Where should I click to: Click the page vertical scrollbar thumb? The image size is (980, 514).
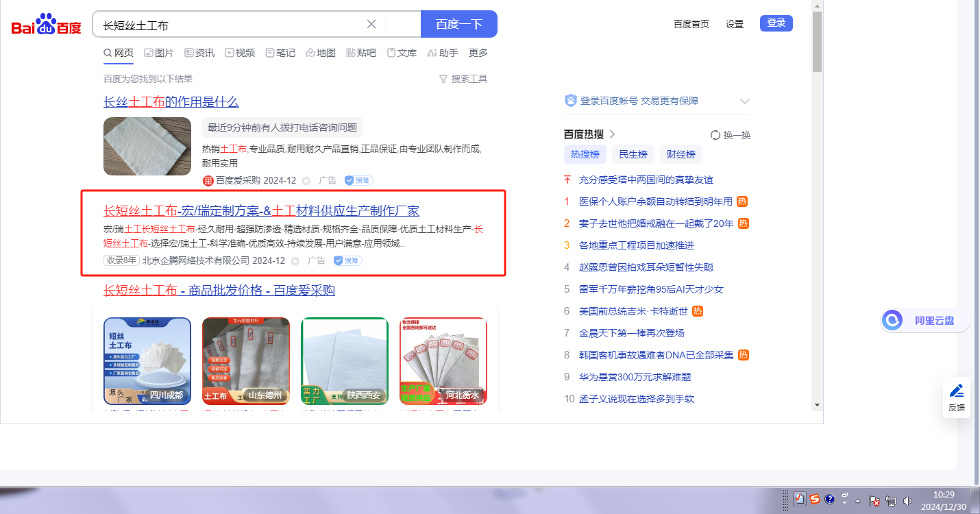(x=817, y=41)
